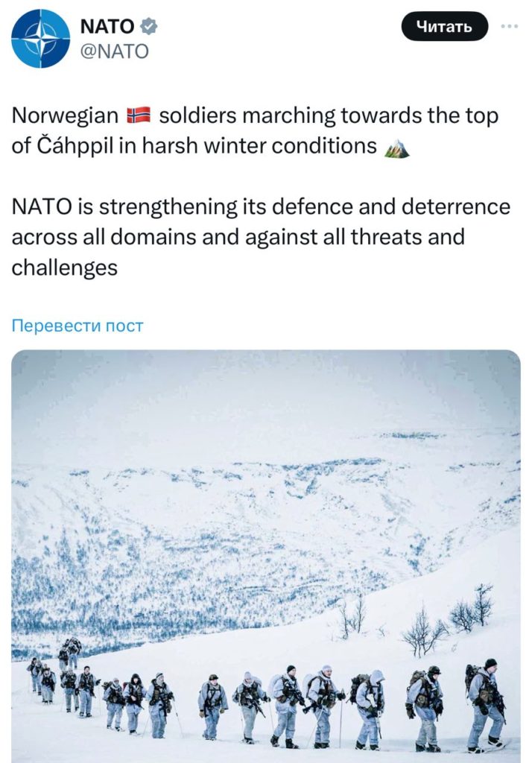The width and height of the screenshot is (532, 763).
Task: Click the word 'challenges' ending the post
Action: [65, 268]
